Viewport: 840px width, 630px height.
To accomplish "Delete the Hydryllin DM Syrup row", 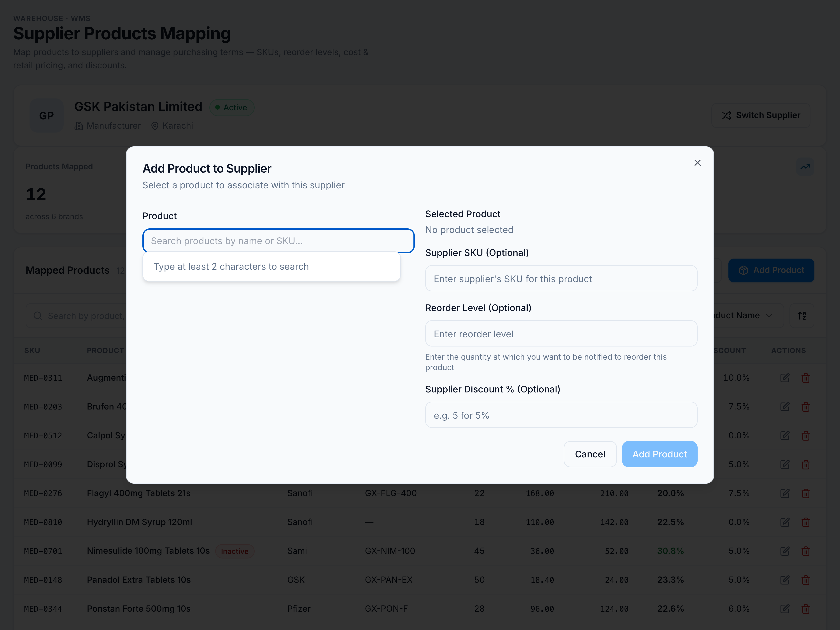I will [x=805, y=522].
